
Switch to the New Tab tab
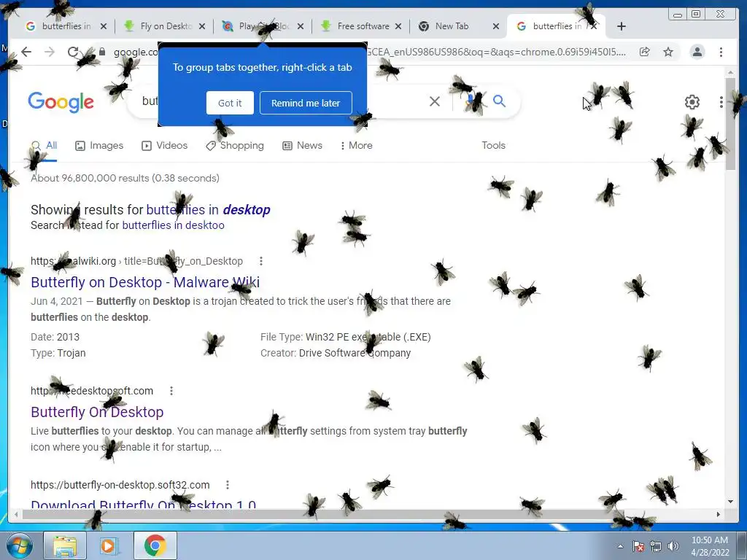coord(451,26)
